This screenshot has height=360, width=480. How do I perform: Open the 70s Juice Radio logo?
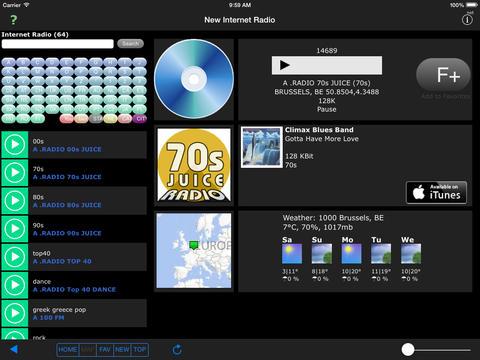click(194, 165)
